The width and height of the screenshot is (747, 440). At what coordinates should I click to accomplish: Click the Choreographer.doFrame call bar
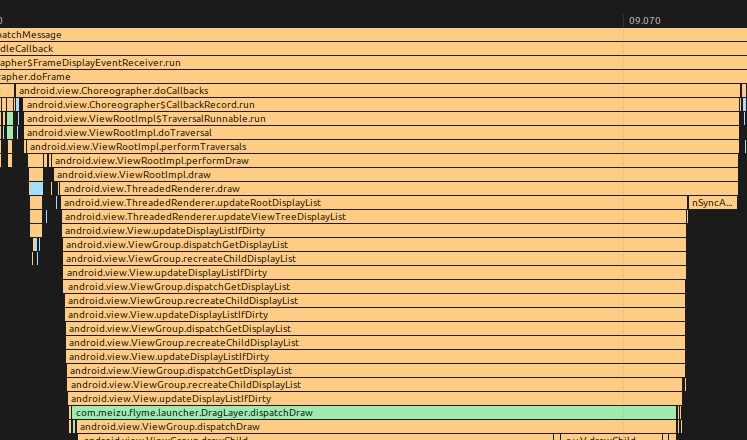(370, 76)
